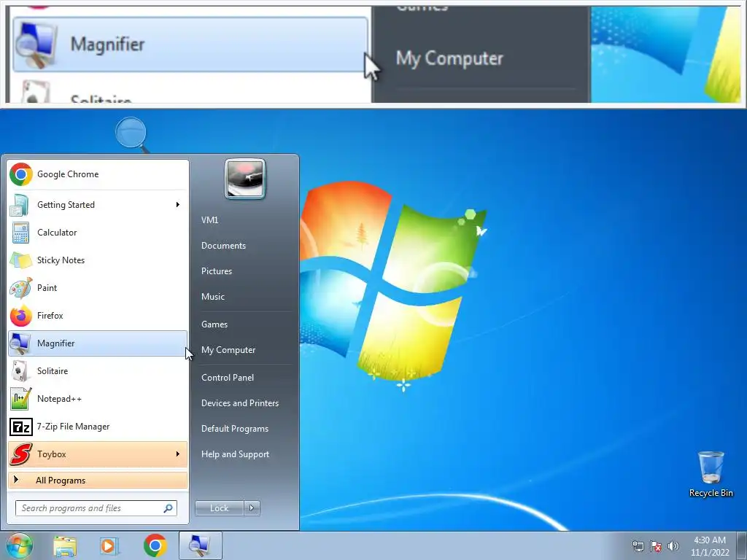Launch Notepad++ from the Start menu
The image size is (747, 560).
pos(98,399)
